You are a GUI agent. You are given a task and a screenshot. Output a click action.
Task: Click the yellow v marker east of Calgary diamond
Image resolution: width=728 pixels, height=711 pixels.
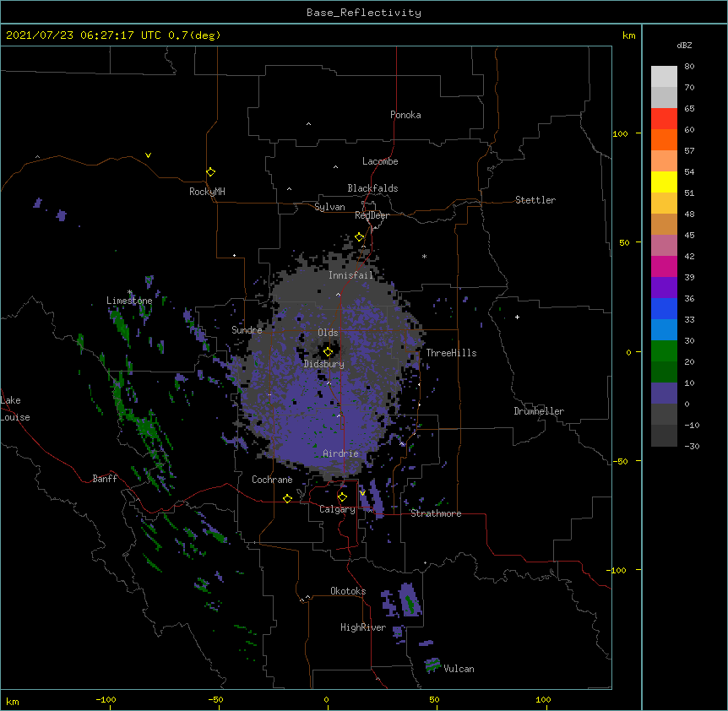tap(362, 493)
